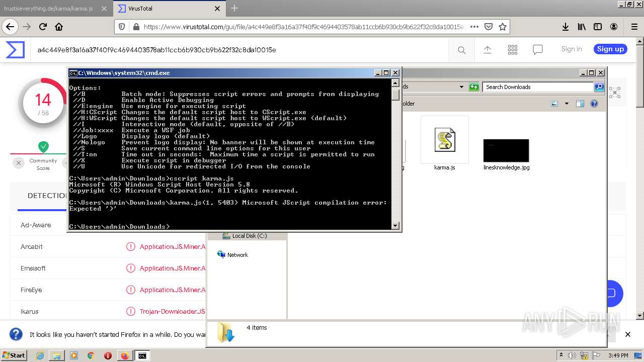Open the Windows Start menu
Screen dimensions: 644x362
point(14,355)
